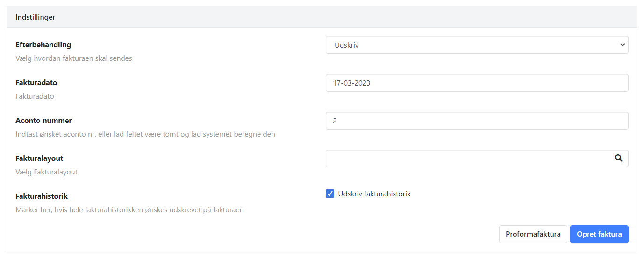This screenshot has height=259, width=644.
Task: Click the Fakturalayout search magnifier icon
Action: pos(619,158)
